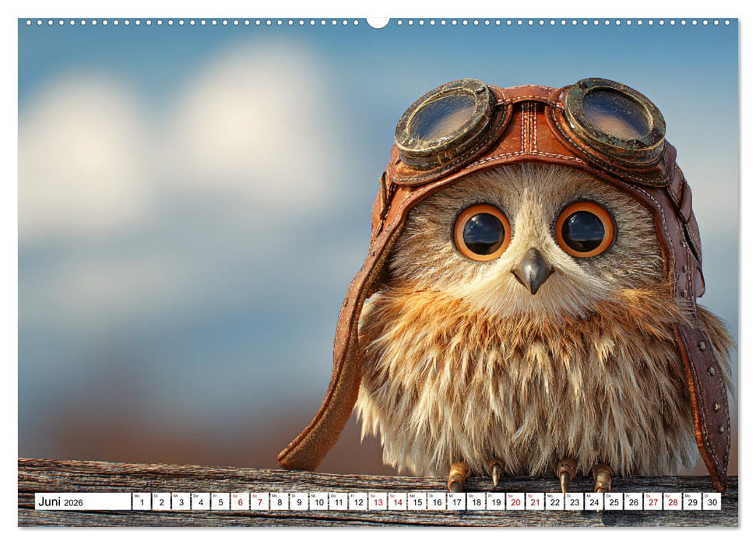Choose Sunday 7 in the calendar strip
Image resolution: width=756 pixels, height=545 pixels.
[259, 501]
